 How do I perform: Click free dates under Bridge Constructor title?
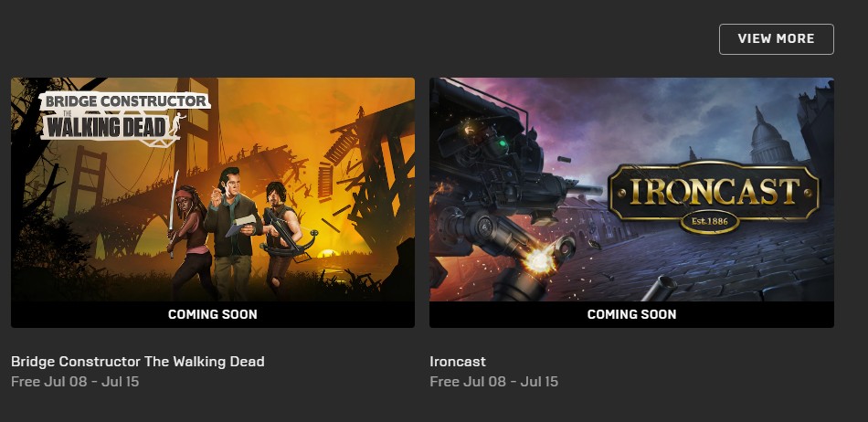click(75, 382)
